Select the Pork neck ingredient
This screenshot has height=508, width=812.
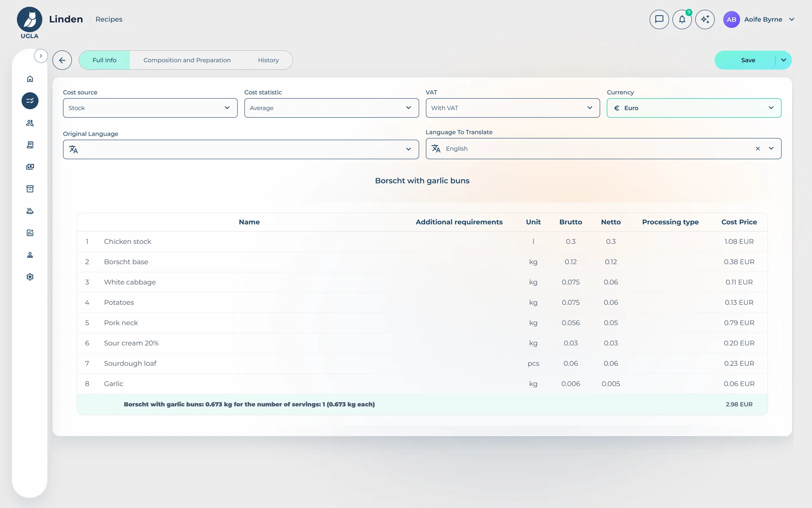(x=121, y=323)
